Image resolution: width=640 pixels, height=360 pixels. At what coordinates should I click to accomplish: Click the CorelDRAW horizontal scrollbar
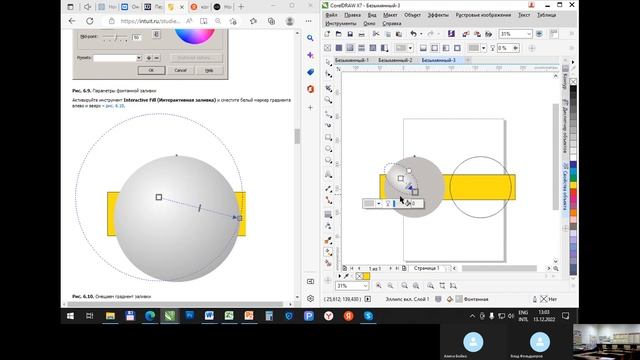click(x=499, y=268)
